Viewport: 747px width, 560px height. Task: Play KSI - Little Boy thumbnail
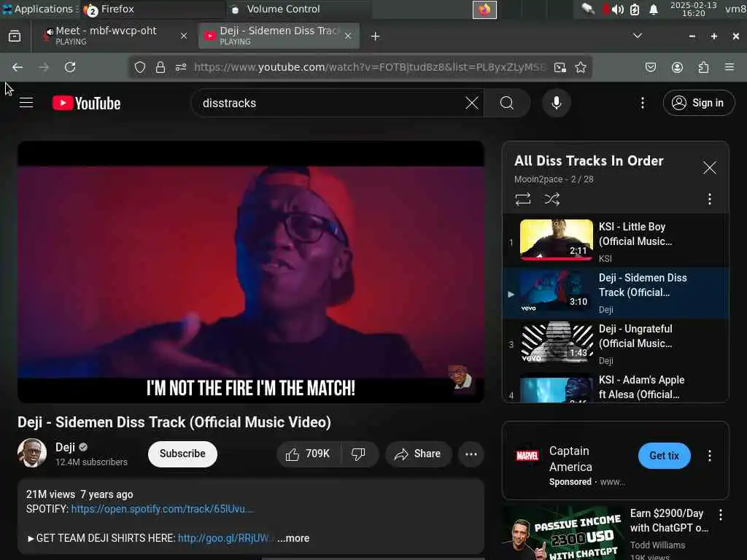point(556,239)
